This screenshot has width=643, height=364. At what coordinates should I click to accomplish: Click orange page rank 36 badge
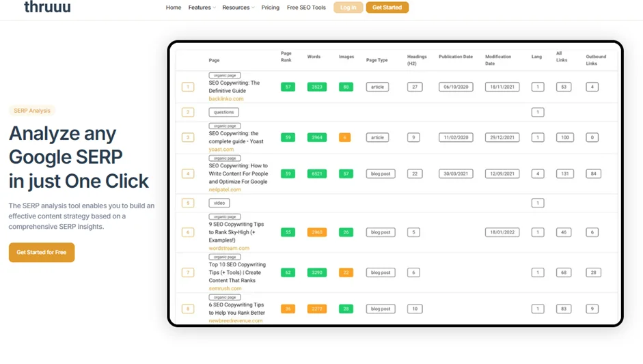tap(288, 309)
